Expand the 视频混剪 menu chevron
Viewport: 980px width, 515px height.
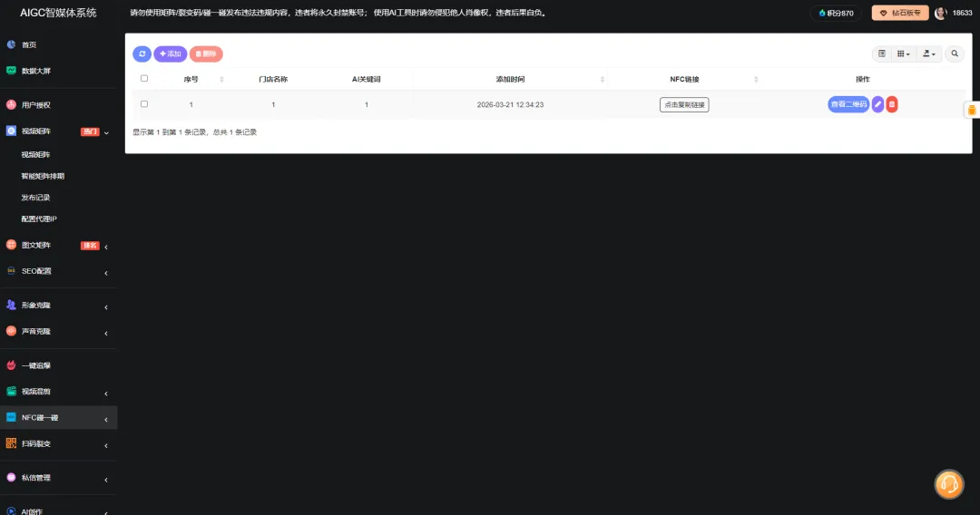click(x=106, y=394)
